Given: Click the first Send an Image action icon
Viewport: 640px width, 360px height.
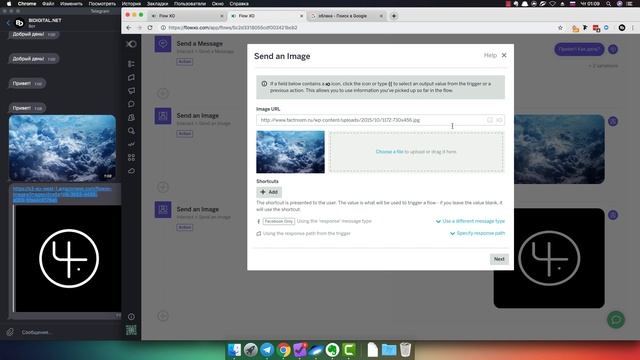Looking at the screenshot, I should point(163,116).
